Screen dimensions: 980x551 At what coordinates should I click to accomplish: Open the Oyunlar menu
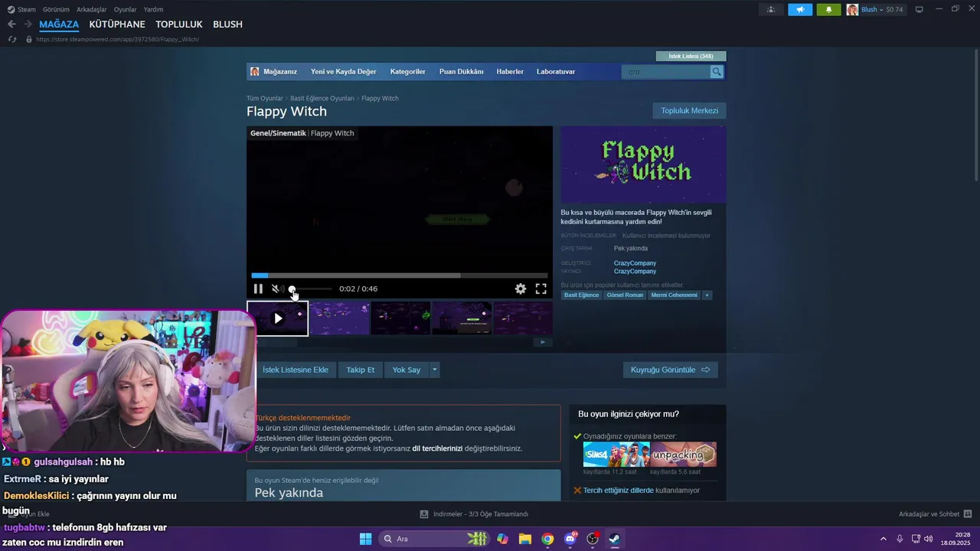click(x=125, y=9)
